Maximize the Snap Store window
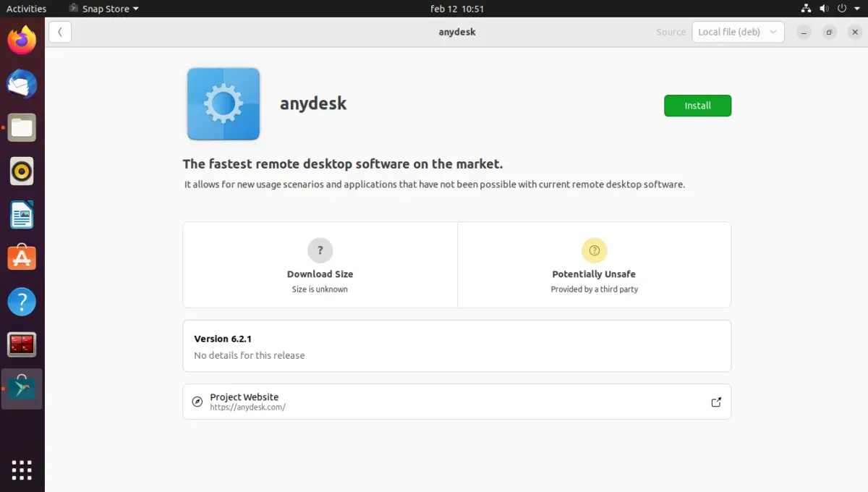868x492 pixels. point(830,32)
